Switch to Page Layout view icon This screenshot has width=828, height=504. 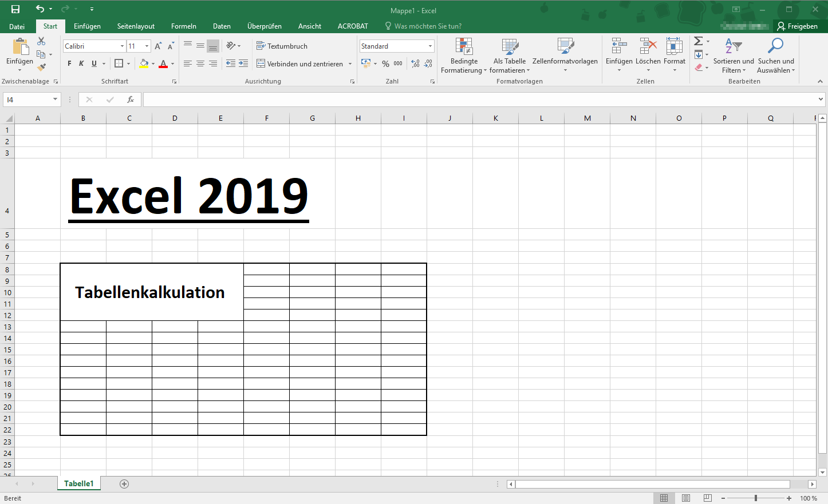(686, 498)
